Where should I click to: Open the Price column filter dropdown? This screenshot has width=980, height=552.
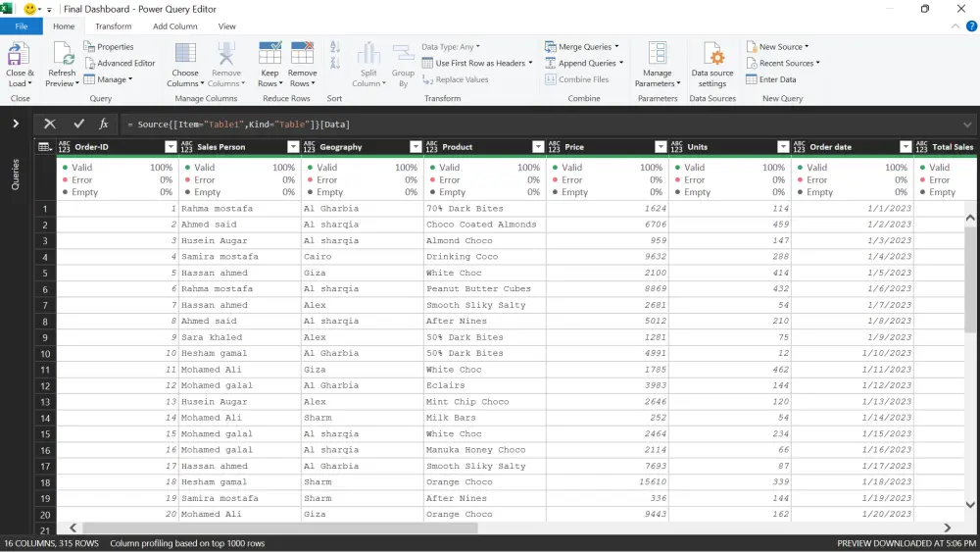point(661,147)
